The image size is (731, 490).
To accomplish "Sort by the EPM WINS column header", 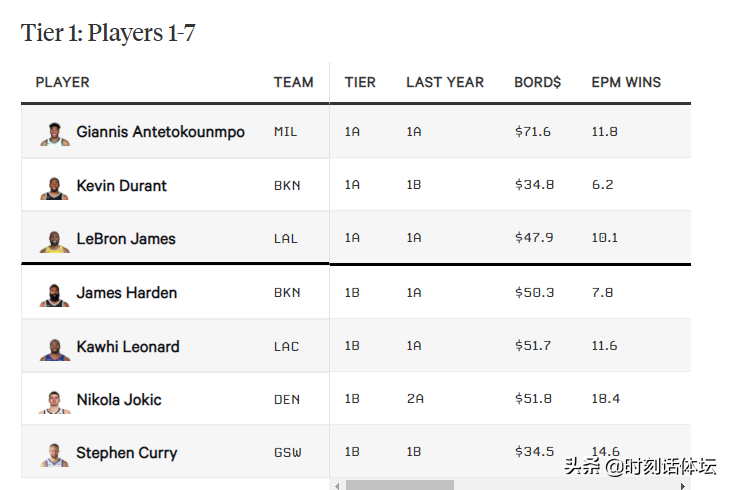I will [x=626, y=82].
